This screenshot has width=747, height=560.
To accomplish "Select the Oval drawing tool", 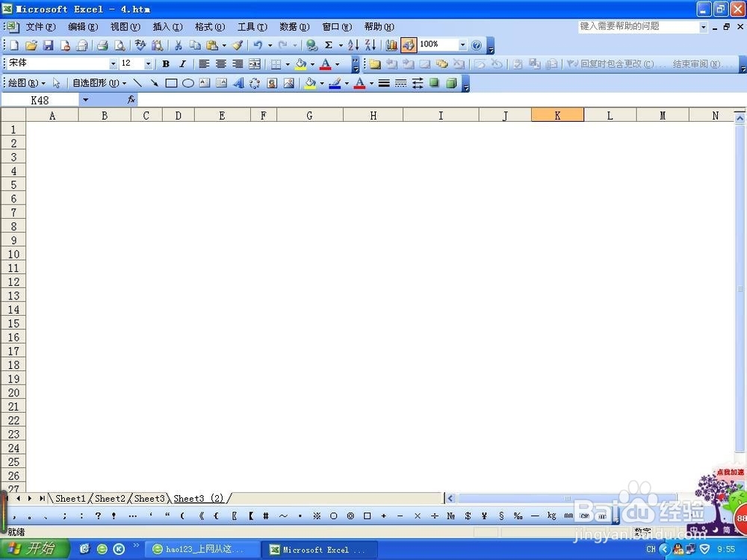I will pyautogui.click(x=188, y=84).
